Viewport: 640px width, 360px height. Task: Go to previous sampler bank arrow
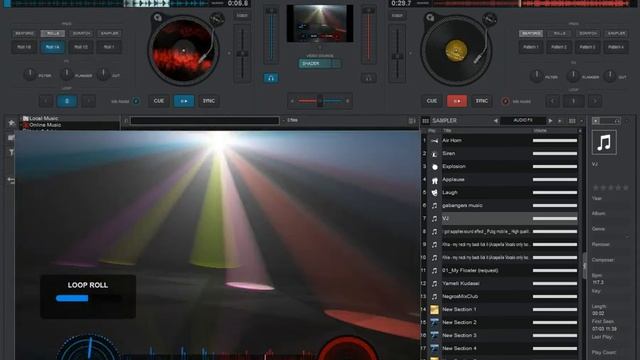click(496, 121)
